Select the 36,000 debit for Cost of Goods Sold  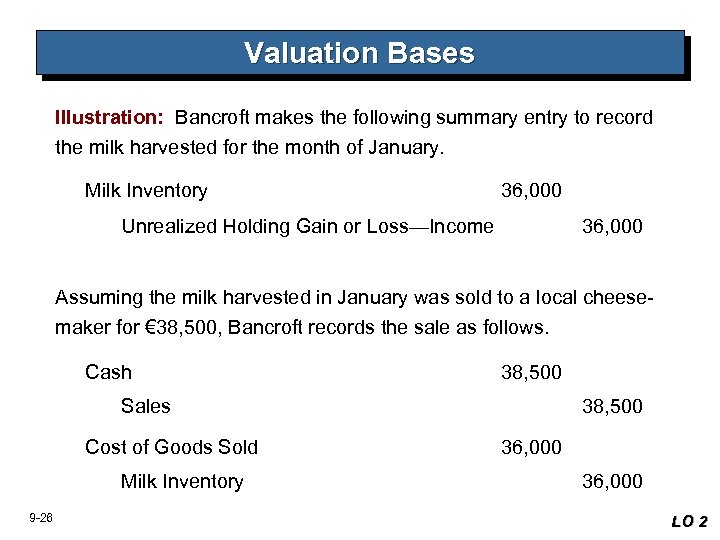pos(531,447)
